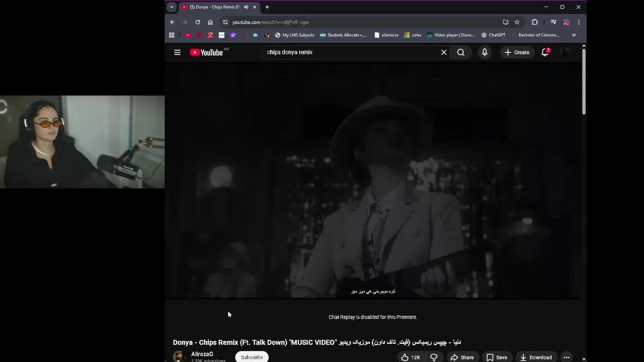Like the video with 12K likes
644x362 pixels.
(x=411, y=357)
